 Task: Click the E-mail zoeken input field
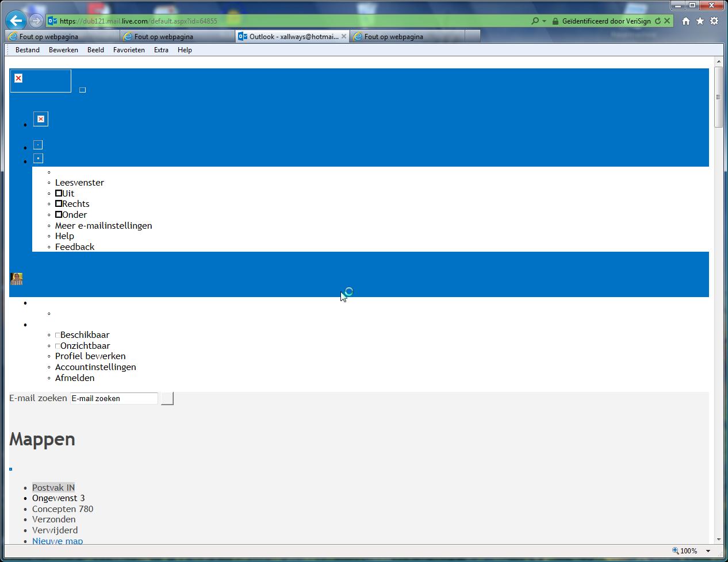114,398
